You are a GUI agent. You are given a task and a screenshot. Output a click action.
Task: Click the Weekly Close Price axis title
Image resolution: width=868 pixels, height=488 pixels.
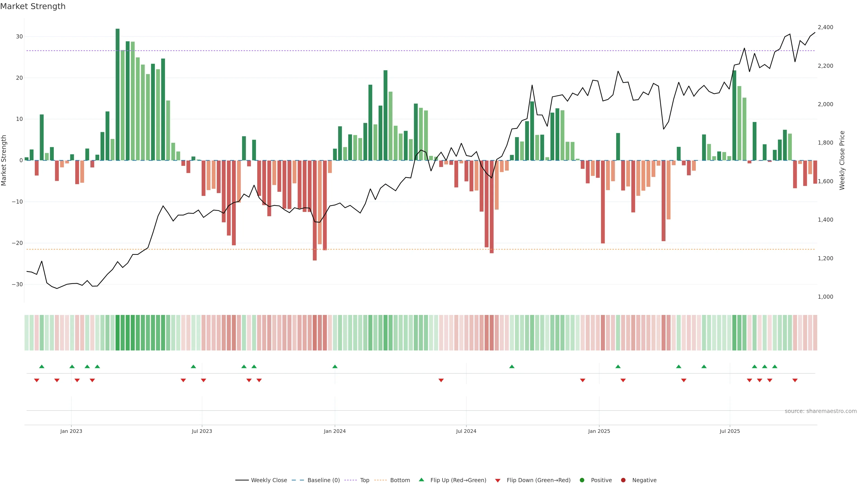[x=842, y=160]
